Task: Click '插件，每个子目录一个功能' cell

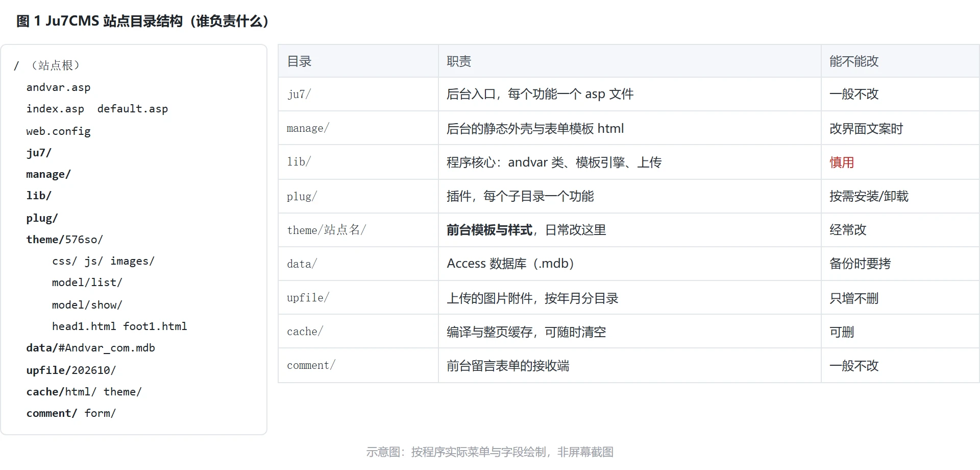Action: (x=630, y=196)
